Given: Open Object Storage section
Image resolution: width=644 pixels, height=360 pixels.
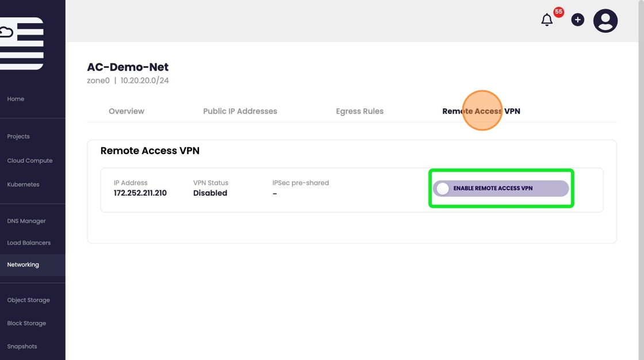Looking at the screenshot, I should tap(28, 300).
